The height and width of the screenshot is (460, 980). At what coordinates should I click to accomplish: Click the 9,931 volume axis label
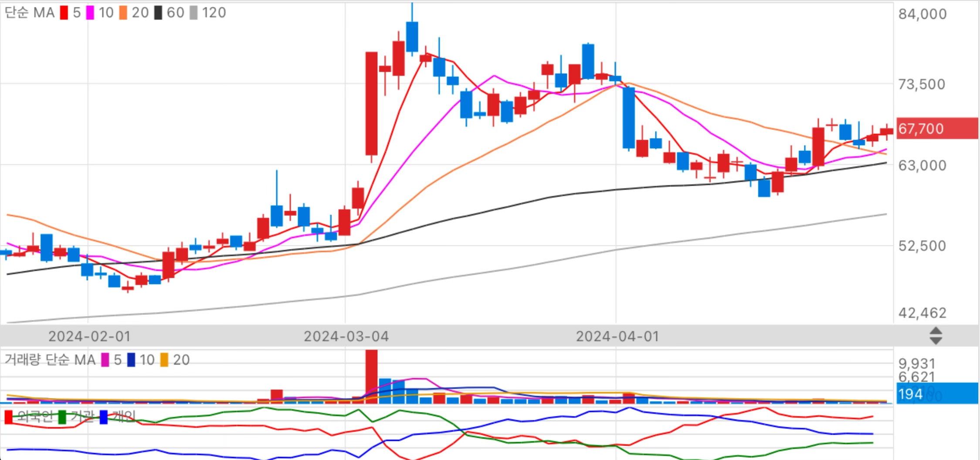point(917,363)
